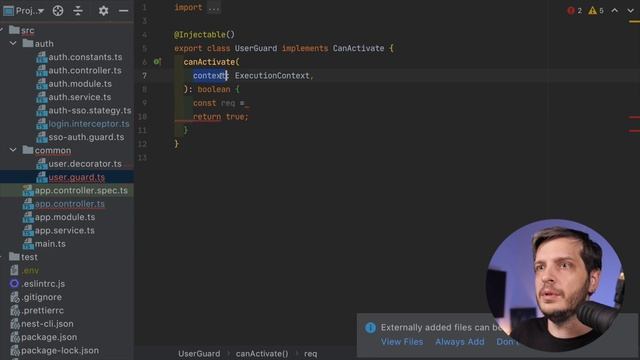Open app.controller.ts file
This screenshot has width=640, height=360.
coord(69,204)
